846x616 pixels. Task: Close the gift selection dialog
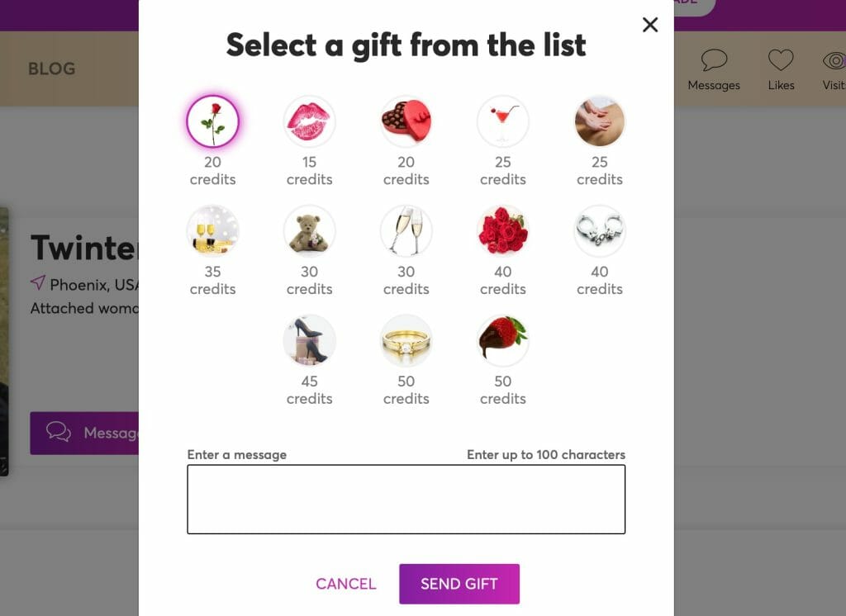(650, 24)
